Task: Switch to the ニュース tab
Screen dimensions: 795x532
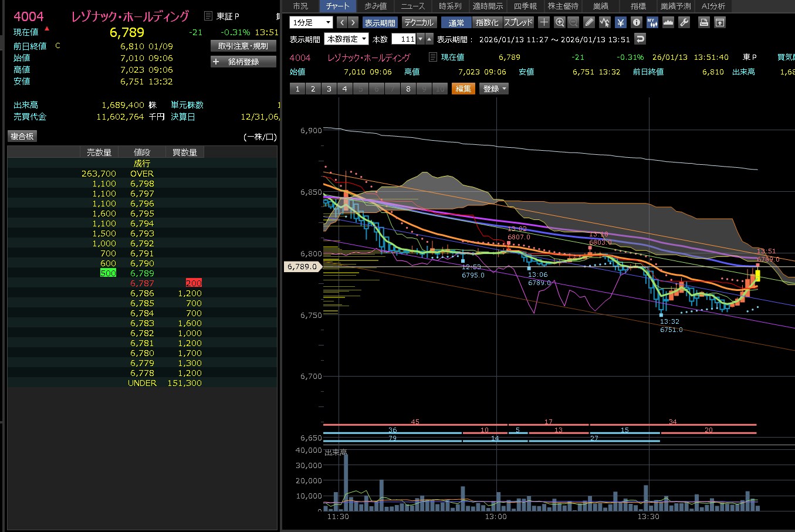Action: (x=412, y=6)
